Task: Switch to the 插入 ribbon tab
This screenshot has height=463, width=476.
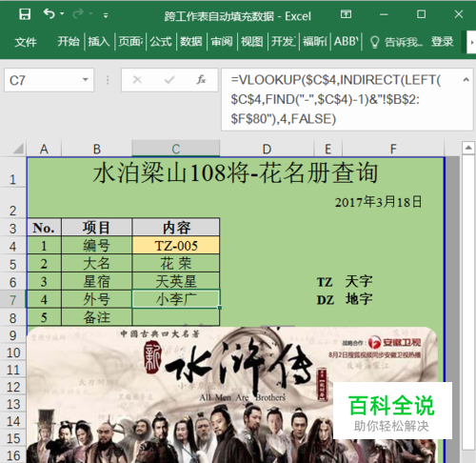Action: click(99, 41)
